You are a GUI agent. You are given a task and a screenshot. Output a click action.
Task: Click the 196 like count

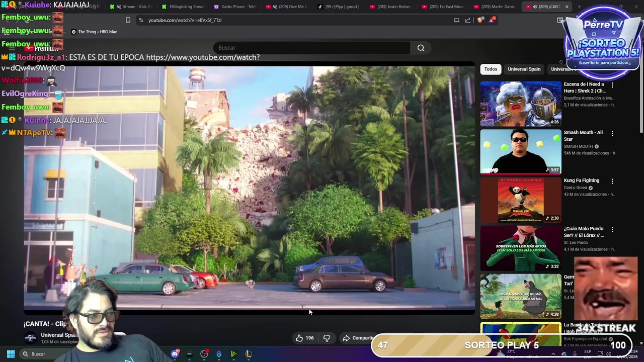(309, 338)
